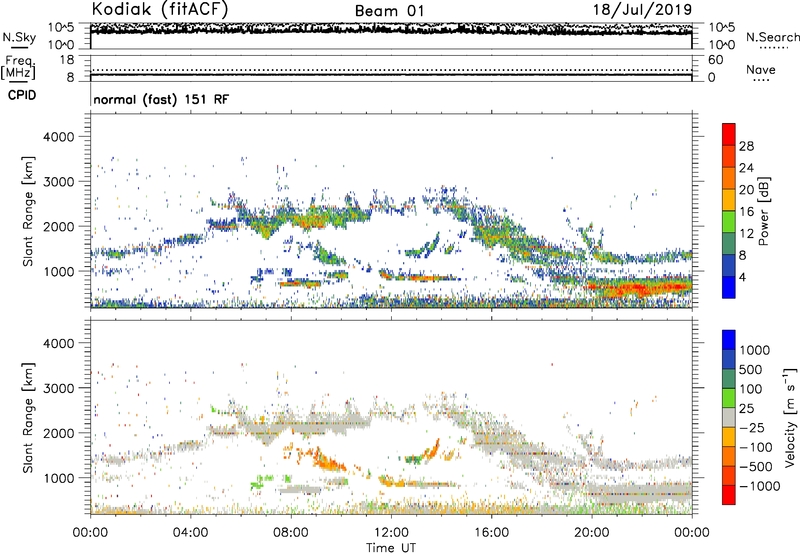Click the velocity color bar's top blue segment

point(729,340)
